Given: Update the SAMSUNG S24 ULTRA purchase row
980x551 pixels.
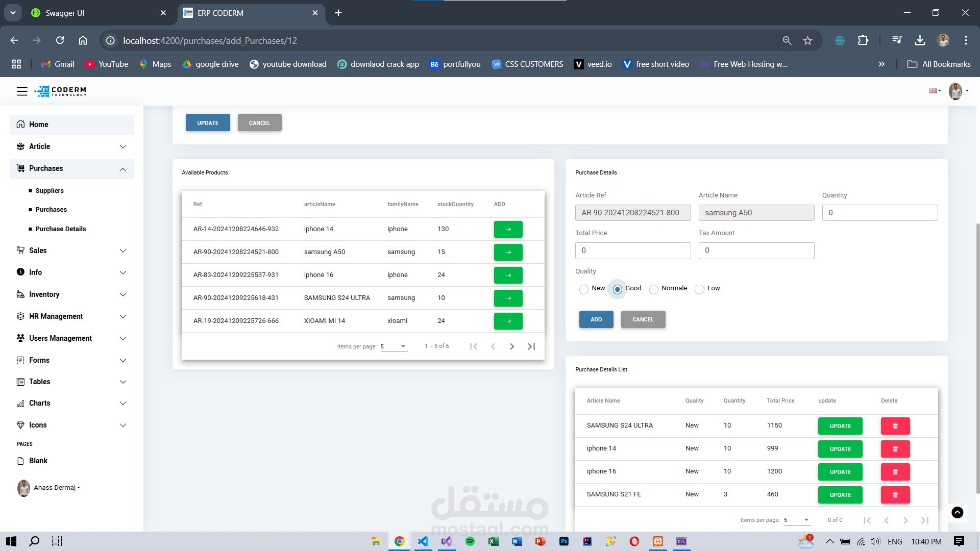Looking at the screenshot, I should pos(840,426).
